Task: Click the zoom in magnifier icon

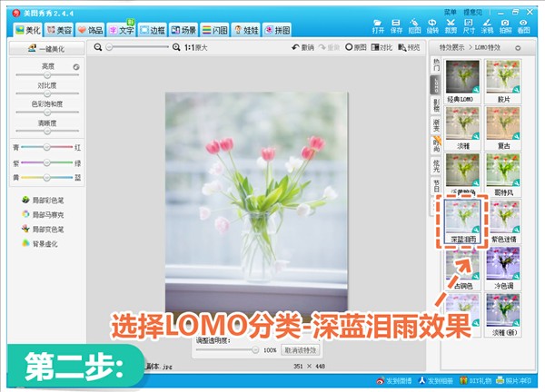Action: [x=176, y=47]
